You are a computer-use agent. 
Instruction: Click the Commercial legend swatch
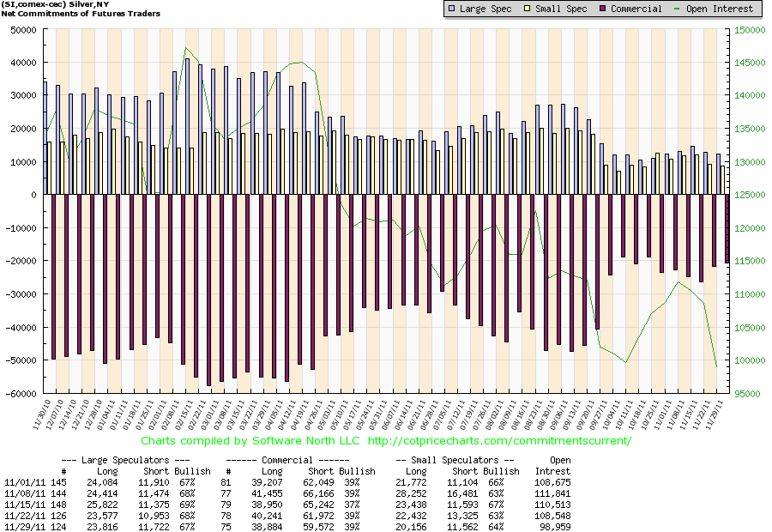point(603,9)
